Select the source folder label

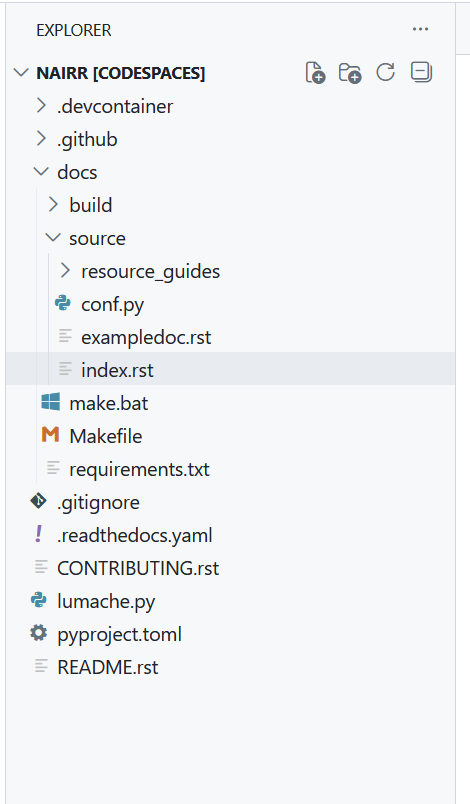click(97, 238)
